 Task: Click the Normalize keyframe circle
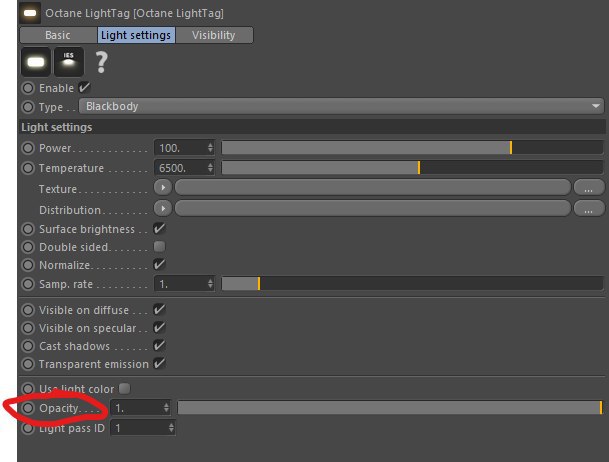coord(28,265)
